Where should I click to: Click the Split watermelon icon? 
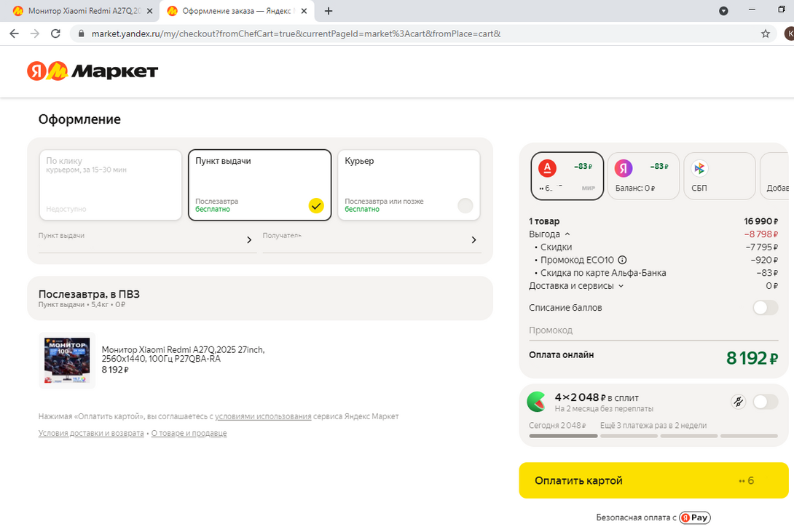pos(537,402)
